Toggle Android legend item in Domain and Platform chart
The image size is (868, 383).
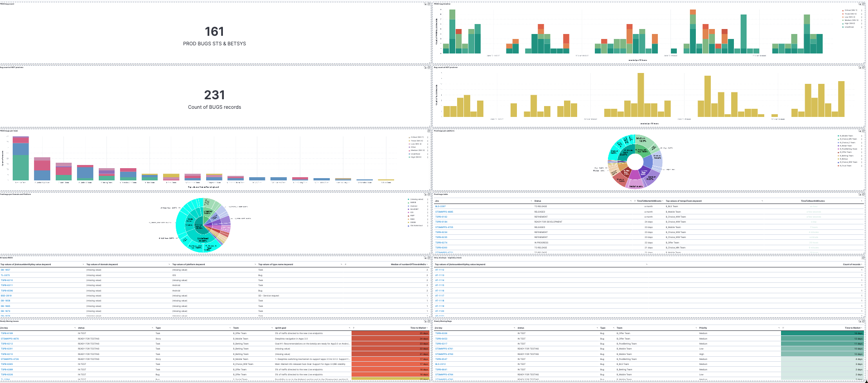414,206
